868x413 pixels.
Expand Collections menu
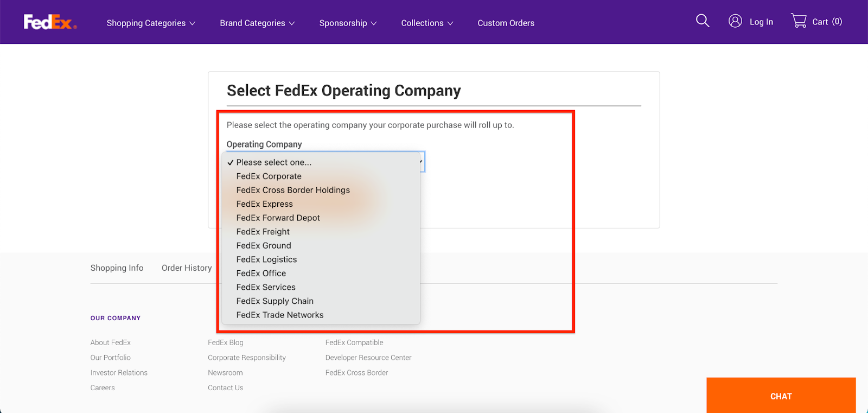[427, 23]
